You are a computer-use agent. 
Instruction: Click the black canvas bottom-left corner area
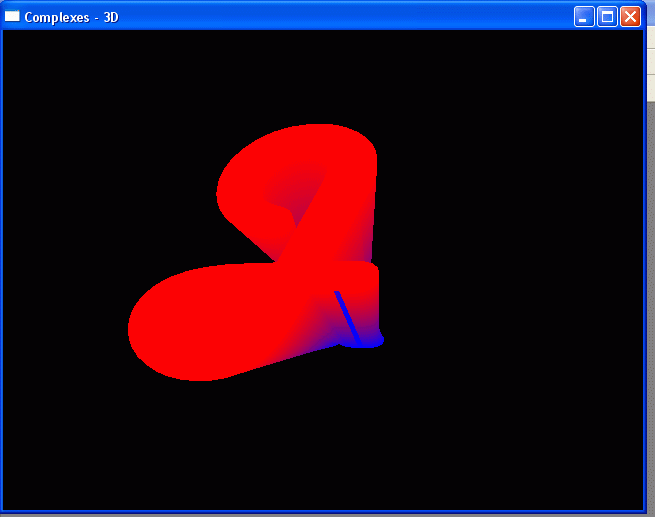(40, 480)
